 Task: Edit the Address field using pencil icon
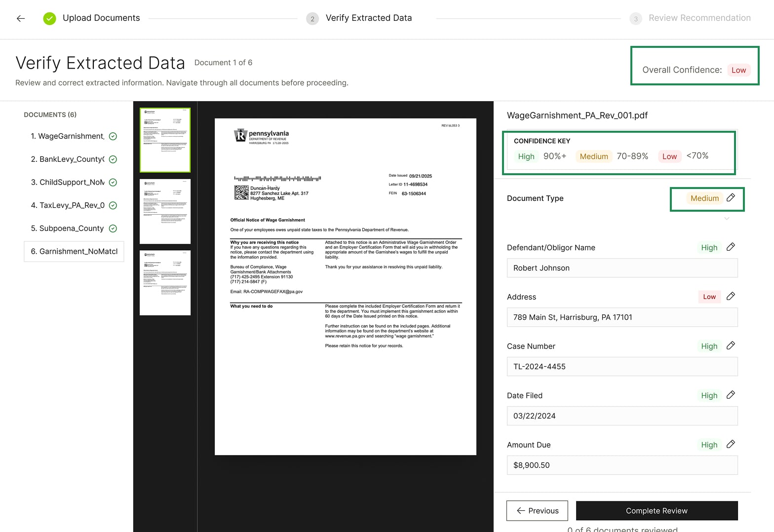[x=731, y=297]
